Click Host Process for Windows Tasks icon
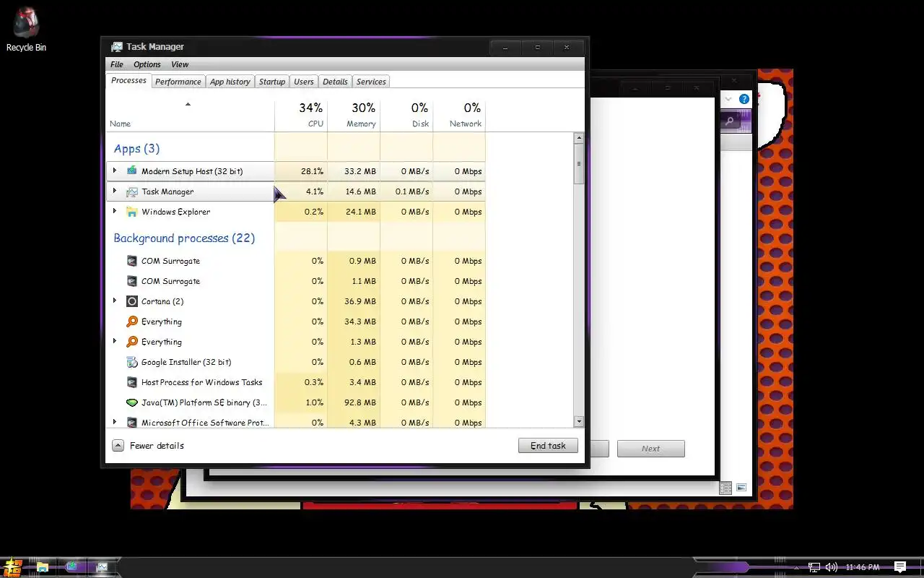 pyautogui.click(x=131, y=382)
